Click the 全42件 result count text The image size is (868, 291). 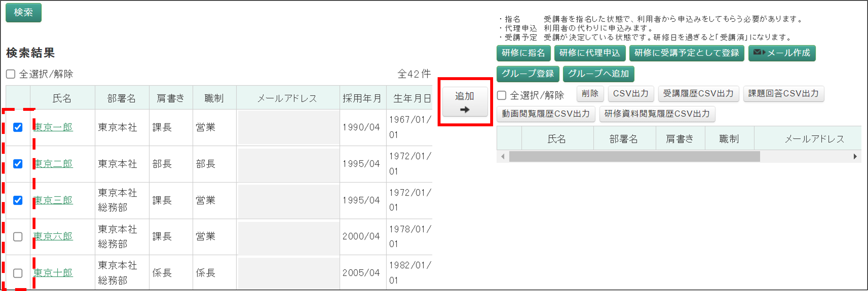click(414, 74)
